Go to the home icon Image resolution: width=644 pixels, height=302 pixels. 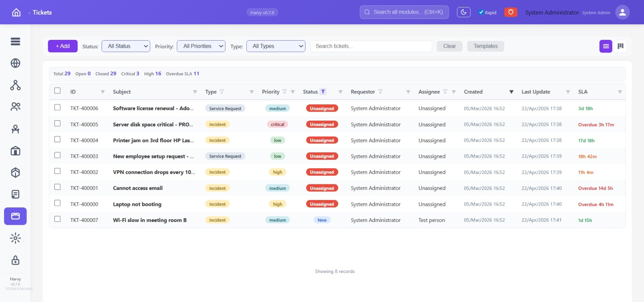pyautogui.click(x=16, y=12)
